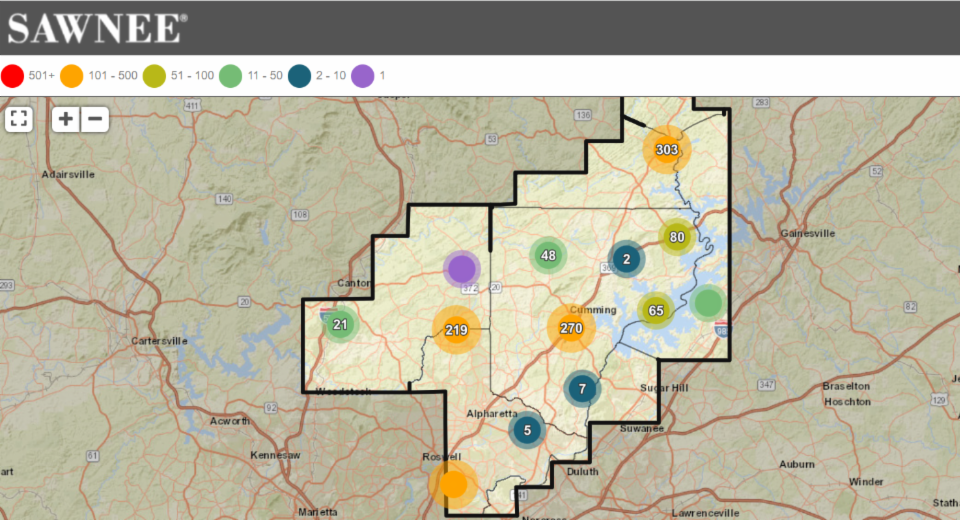The image size is (960, 520).
Task: Zoom out using the minus button
Action: [x=95, y=119]
